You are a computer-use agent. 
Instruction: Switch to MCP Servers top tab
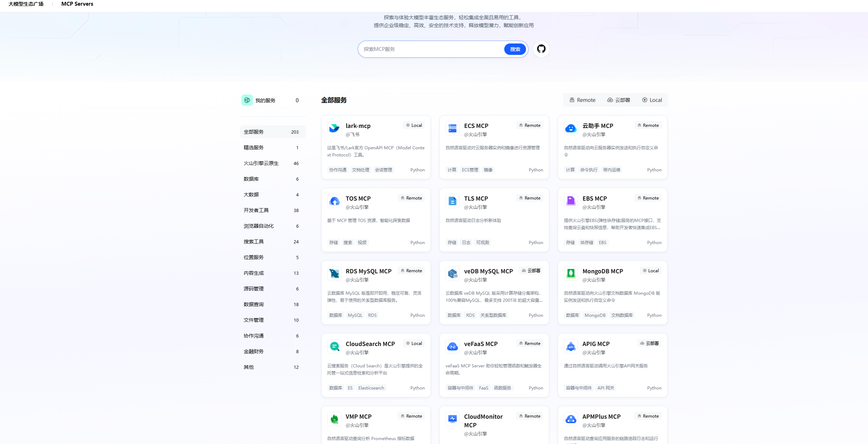[x=77, y=4]
